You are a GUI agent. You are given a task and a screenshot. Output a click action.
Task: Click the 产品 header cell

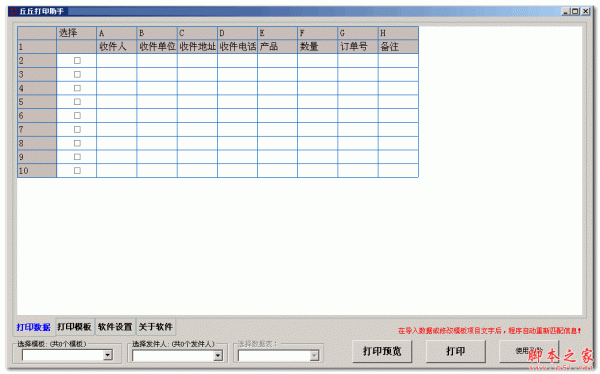tap(277, 47)
